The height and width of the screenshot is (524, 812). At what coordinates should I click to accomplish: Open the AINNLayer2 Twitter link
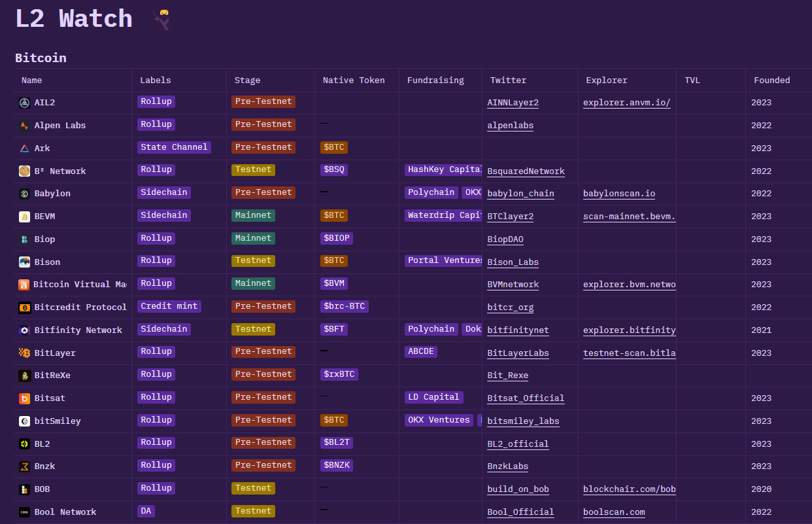click(513, 103)
